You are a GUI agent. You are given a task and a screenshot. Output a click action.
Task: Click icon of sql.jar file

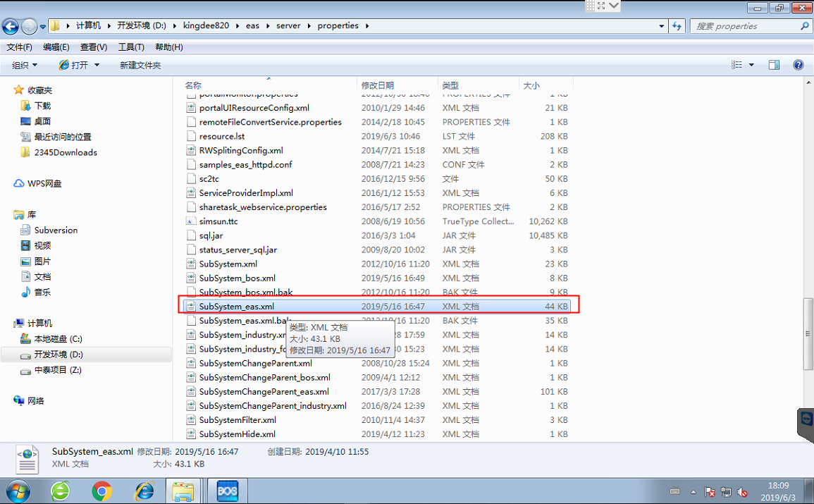[x=191, y=235]
